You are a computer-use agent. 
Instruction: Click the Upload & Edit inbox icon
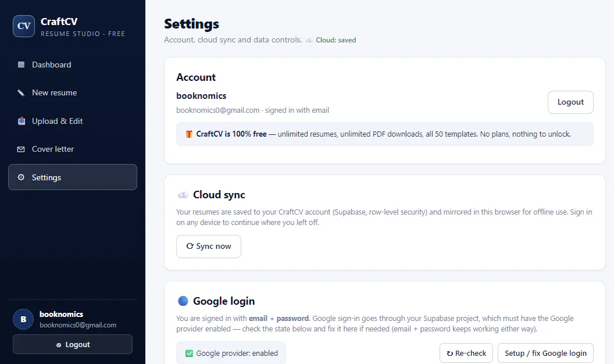click(x=21, y=121)
